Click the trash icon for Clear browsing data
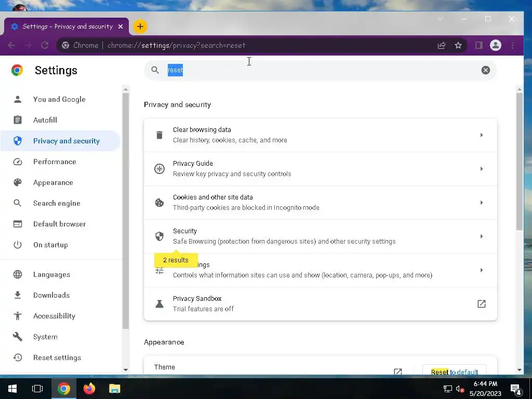532x399 pixels. click(159, 135)
